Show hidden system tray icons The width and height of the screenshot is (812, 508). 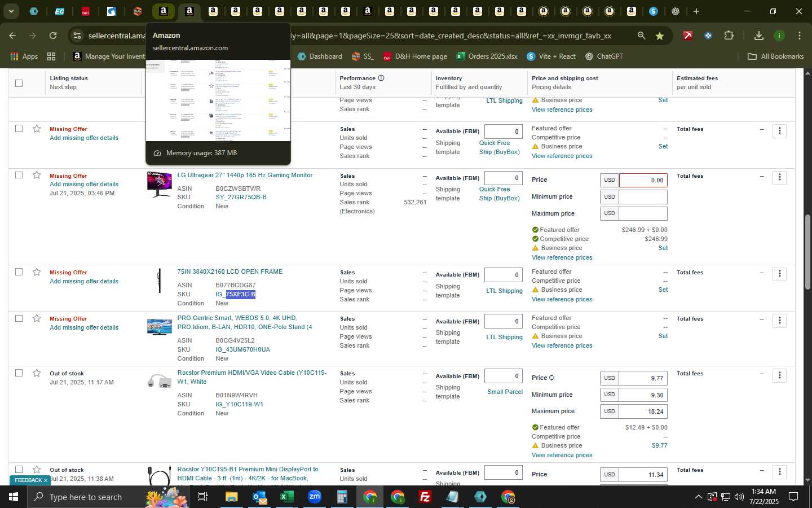tap(698, 497)
